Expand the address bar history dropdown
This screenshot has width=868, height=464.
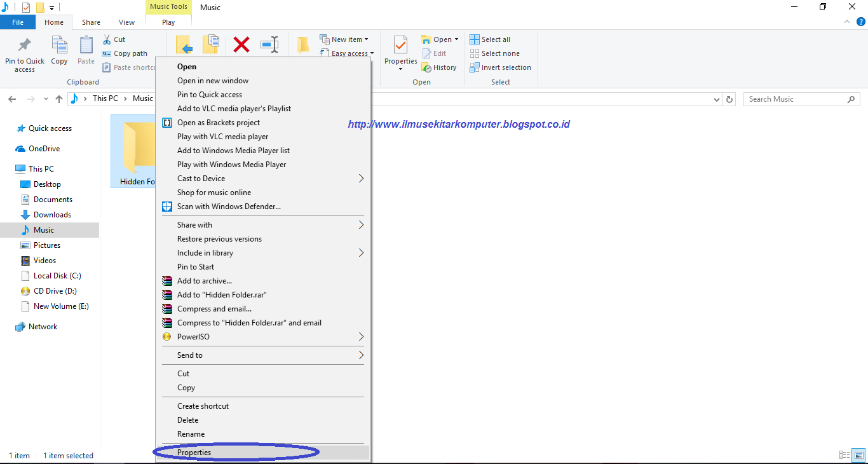717,99
